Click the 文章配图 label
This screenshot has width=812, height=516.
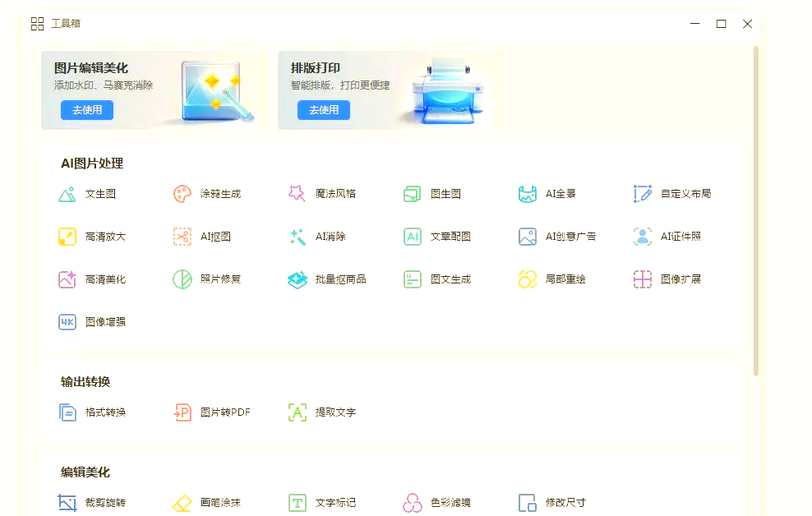pos(450,237)
